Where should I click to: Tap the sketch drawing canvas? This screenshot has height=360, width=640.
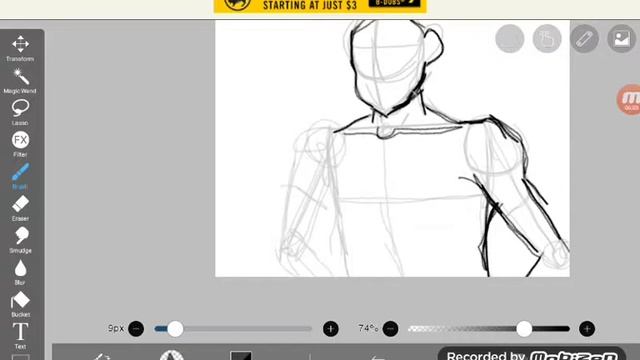click(x=392, y=148)
